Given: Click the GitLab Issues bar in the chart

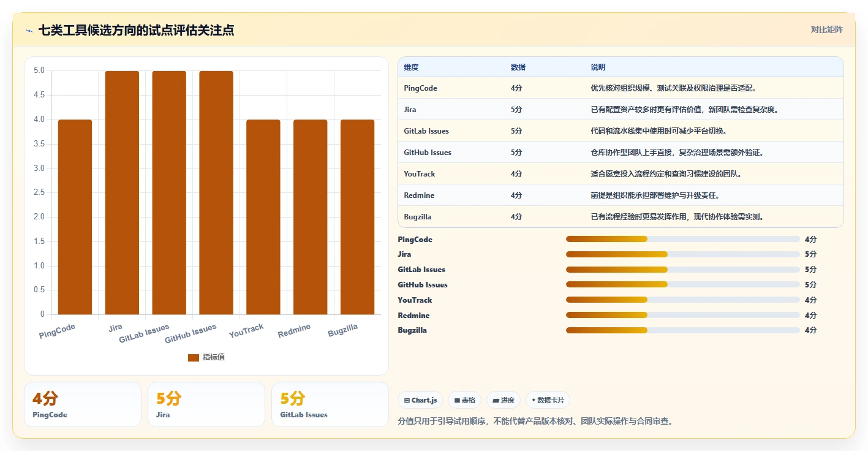Looking at the screenshot, I should tap(169, 192).
